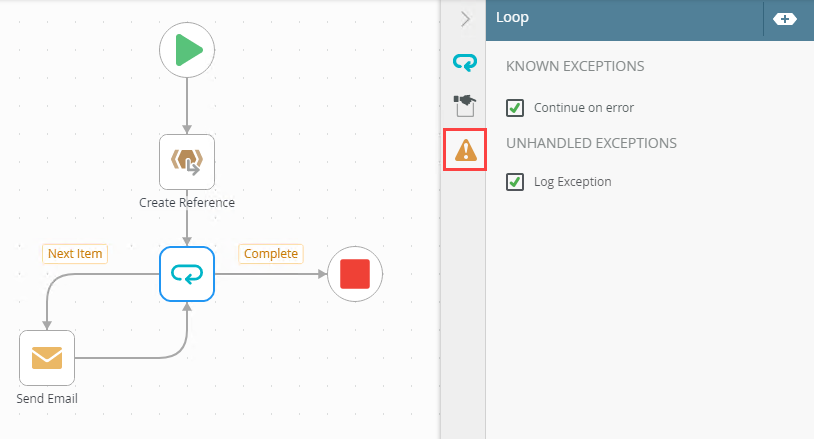Click the Send Email label text
814x439 pixels.
click(47, 399)
